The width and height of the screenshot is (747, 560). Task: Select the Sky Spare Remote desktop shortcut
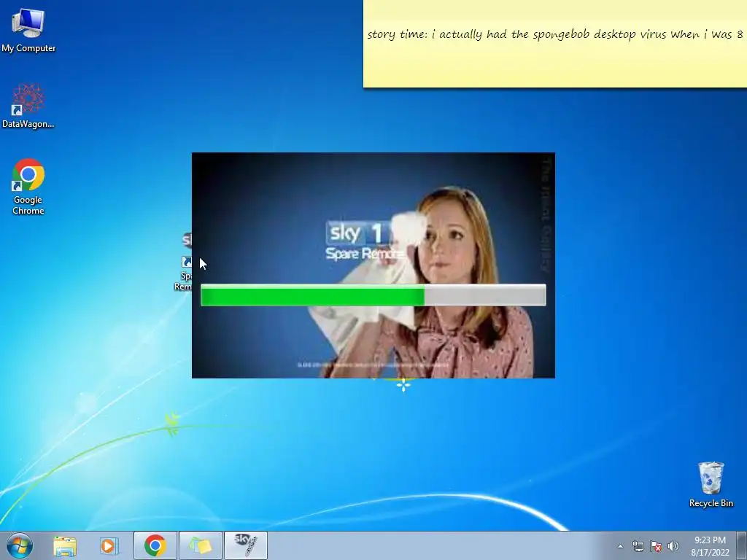pos(185,262)
